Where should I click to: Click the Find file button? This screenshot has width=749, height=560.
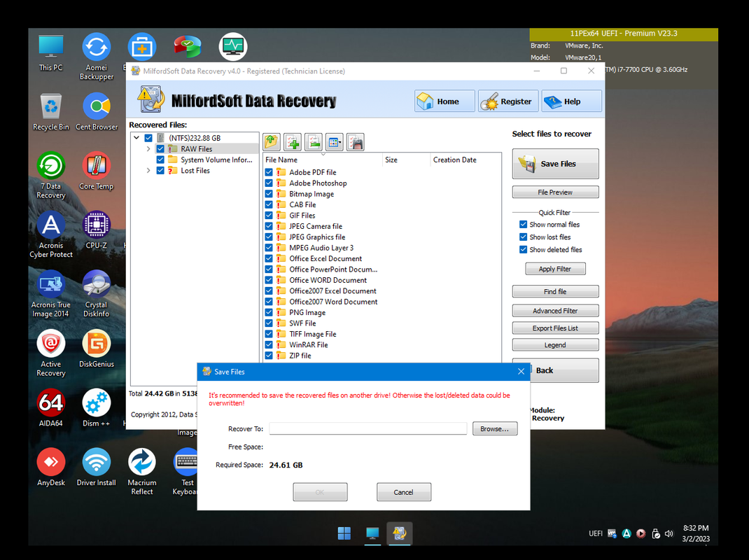click(x=555, y=291)
